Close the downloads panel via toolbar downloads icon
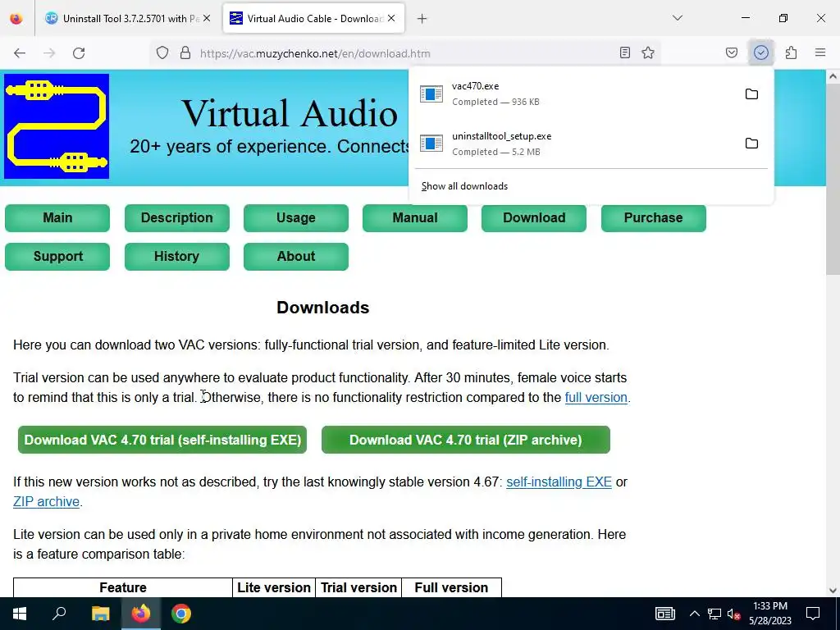Image resolution: width=840 pixels, height=630 pixels. pos(761,53)
